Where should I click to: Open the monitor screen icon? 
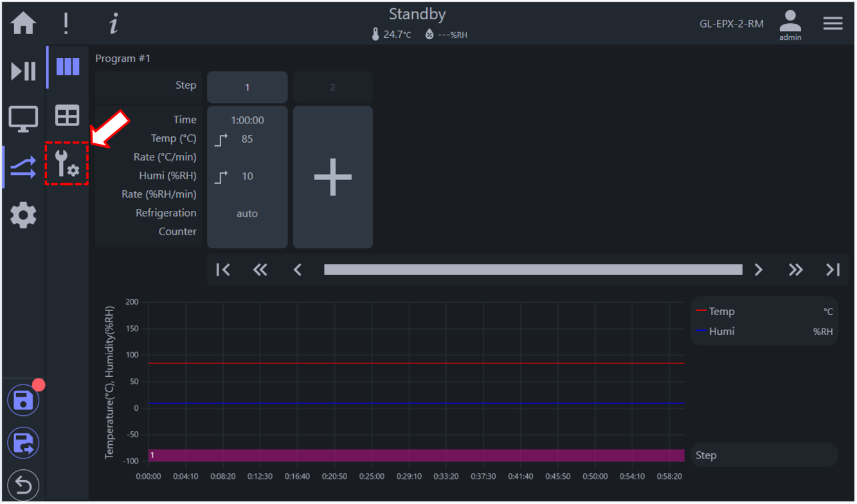tap(23, 120)
